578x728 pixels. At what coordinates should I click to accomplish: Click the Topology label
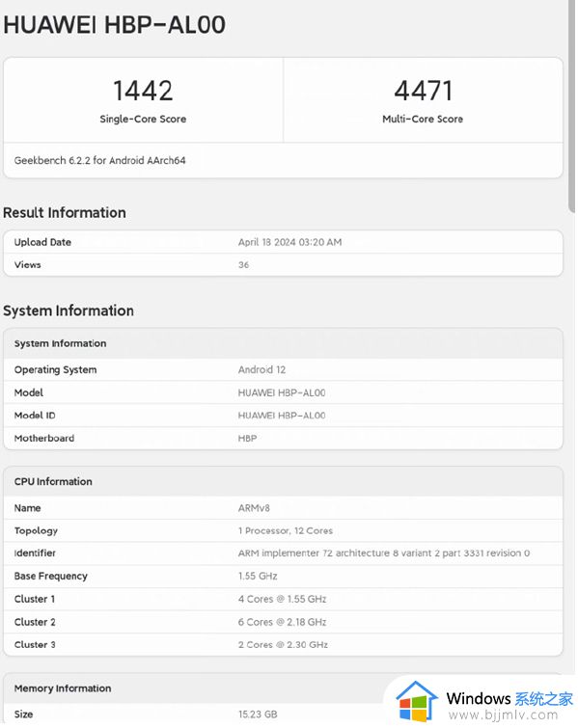point(36,530)
